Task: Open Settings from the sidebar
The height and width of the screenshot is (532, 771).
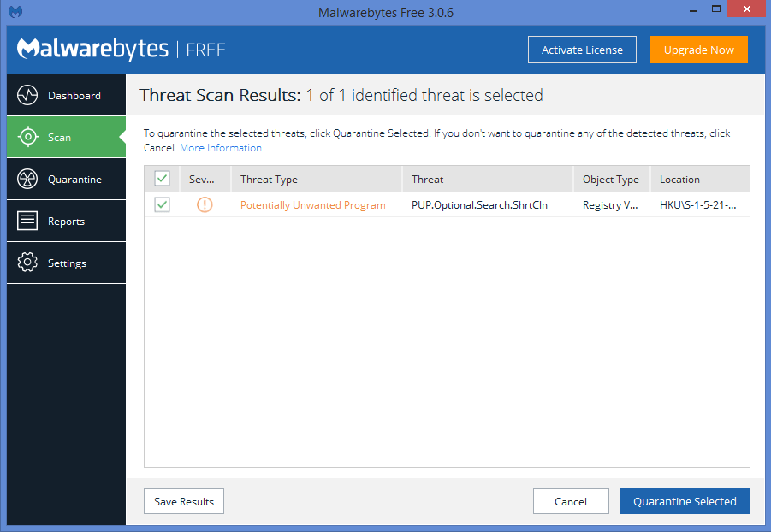Action: pos(66,263)
